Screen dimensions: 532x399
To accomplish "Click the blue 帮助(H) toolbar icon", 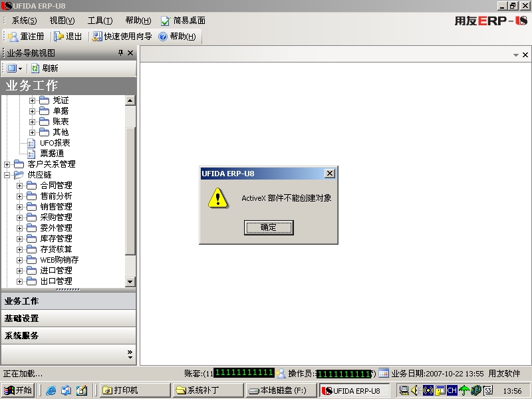I will [x=163, y=37].
